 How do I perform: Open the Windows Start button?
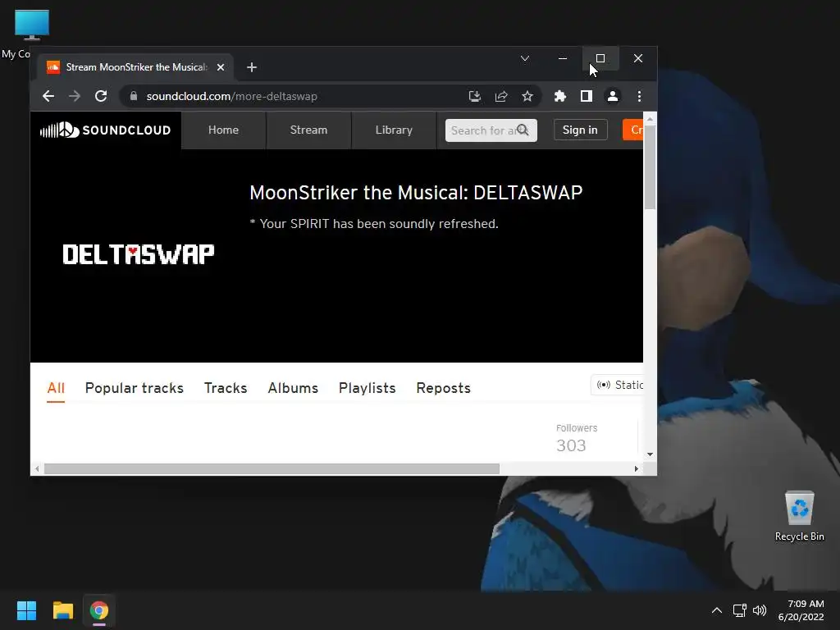coord(26,610)
